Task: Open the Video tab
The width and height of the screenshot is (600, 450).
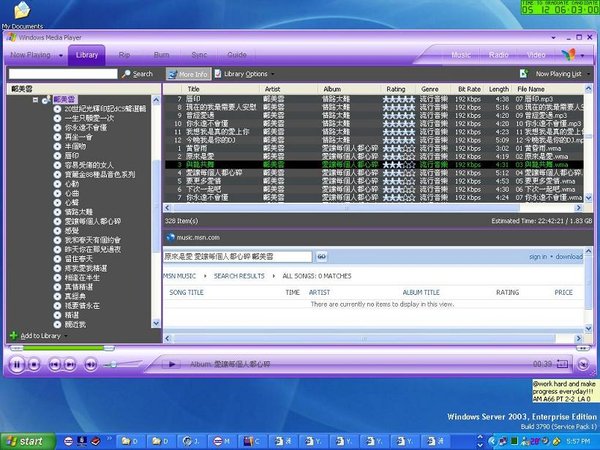Action: pos(536,55)
